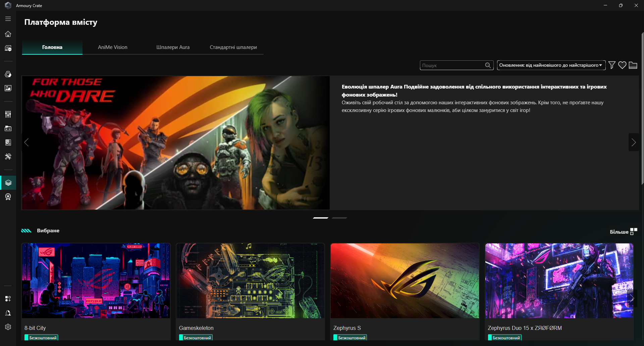Viewport: 644px width, 346px height.
Task: Click the Zephyrus S title text
Action: [x=347, y=328]
